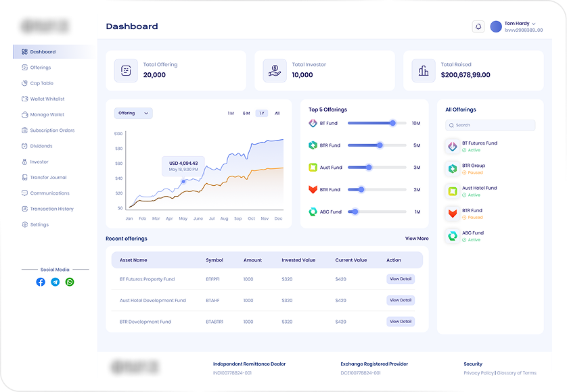Click the Total Investor hand-coin icon
The height and width of the screenshot is (392, 567).
275,70
